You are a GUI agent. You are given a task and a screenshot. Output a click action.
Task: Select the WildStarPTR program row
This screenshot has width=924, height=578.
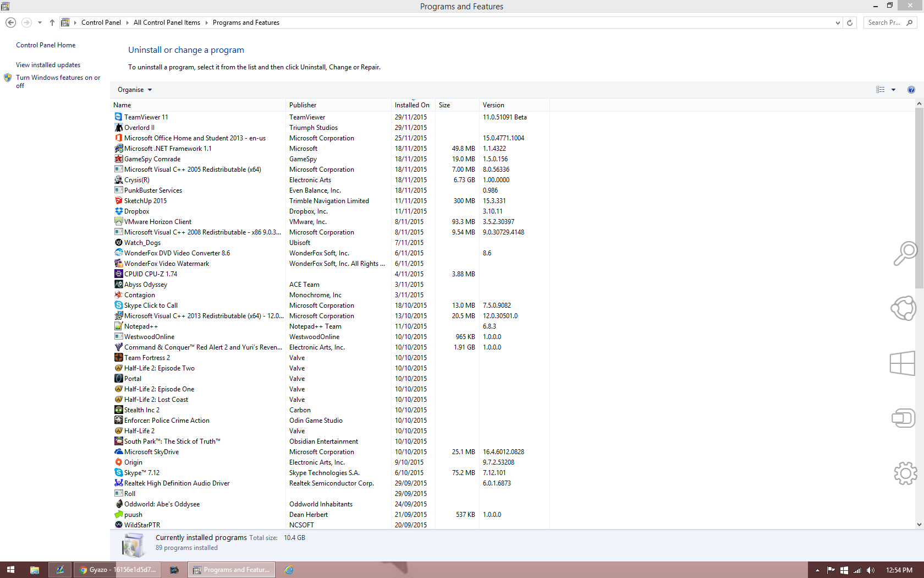[x=330, y=525]
